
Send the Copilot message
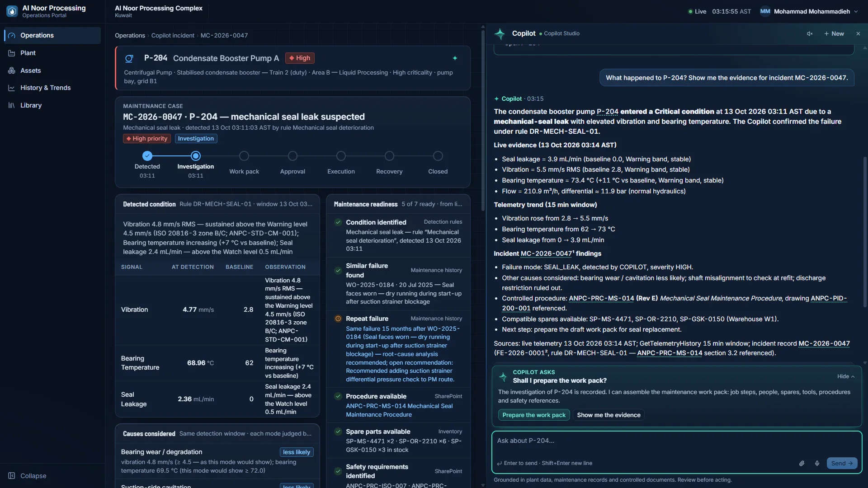842,463
